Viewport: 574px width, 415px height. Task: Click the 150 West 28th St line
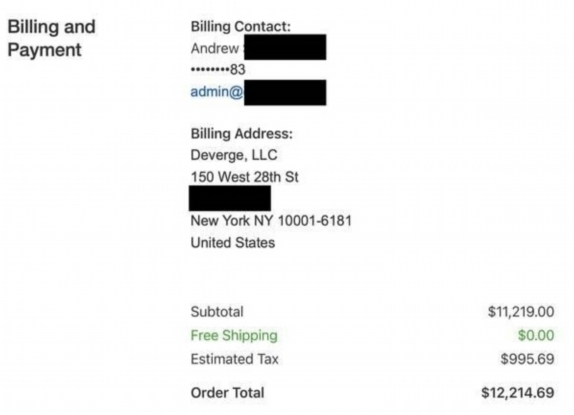click(245, 177)
